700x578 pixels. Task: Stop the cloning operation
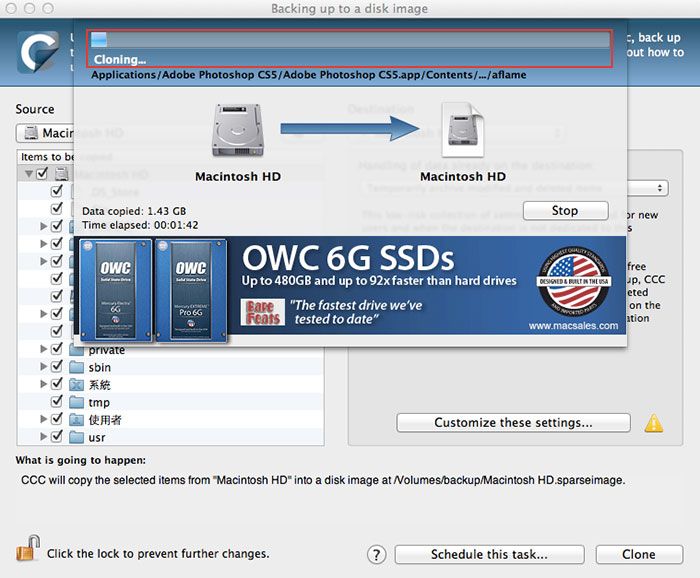pyautogui.click(x=565, y=211)
